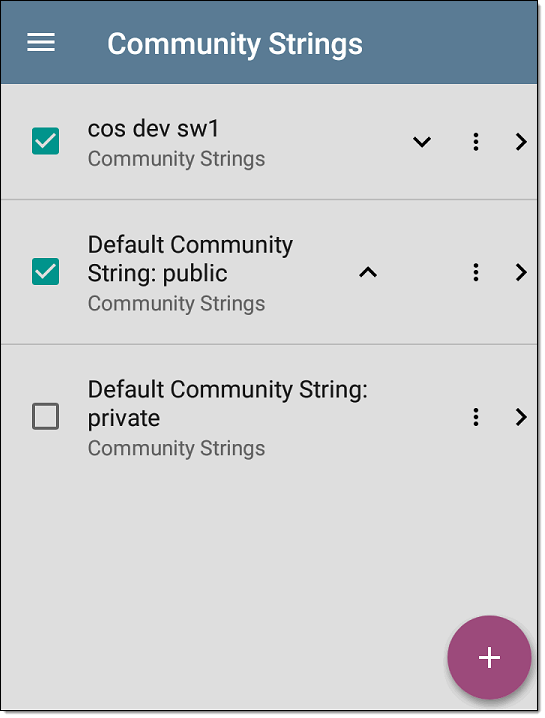
Task: Click Community Strings subtitle under cos dev sw1
Action: pyautogui.click(x=176, y=159)
